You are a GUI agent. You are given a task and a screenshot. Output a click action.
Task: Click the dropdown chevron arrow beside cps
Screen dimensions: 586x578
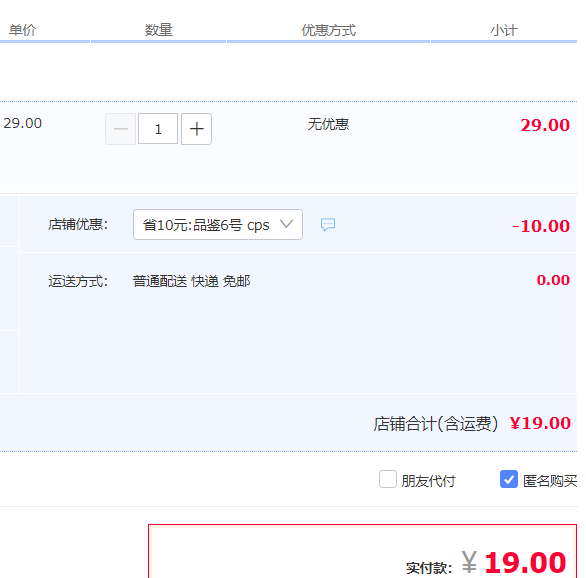point(286,224)
